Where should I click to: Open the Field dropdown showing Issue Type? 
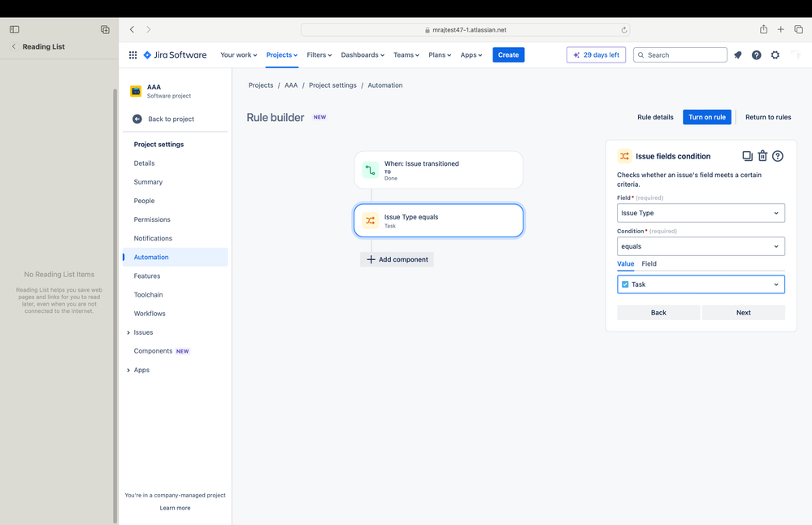pos(701,213)
